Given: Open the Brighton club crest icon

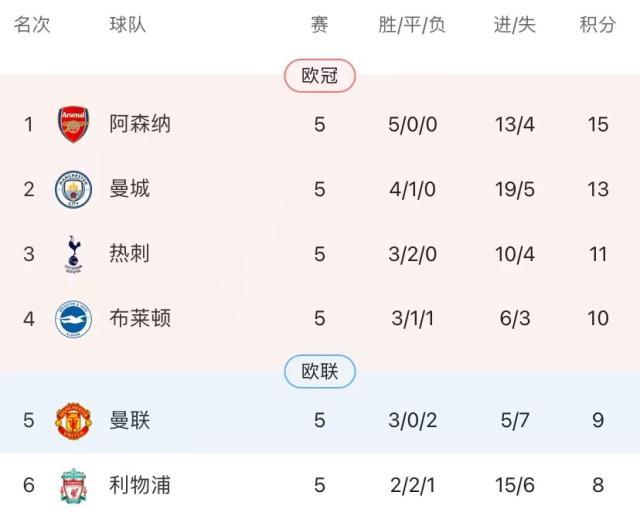Looking at the screenshot, I should (73, 319).
